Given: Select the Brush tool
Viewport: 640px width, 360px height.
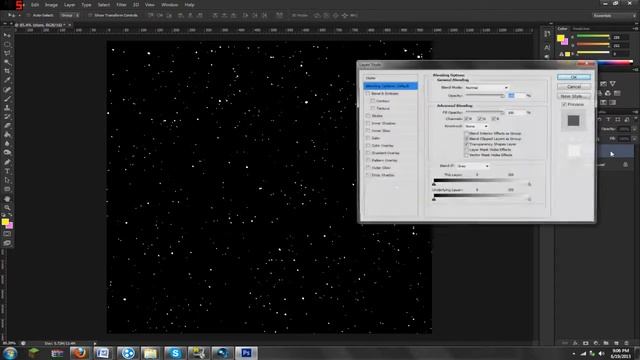Looking at the screenshot, I should 7,98.
